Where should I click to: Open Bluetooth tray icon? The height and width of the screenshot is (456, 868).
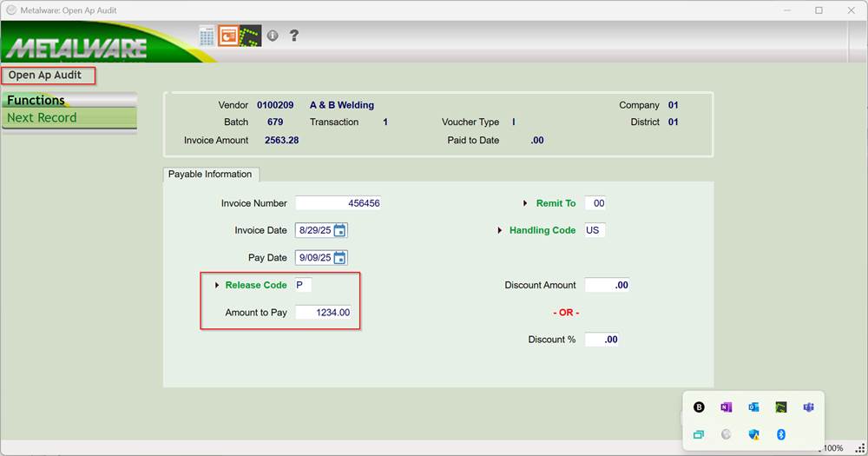781,434
